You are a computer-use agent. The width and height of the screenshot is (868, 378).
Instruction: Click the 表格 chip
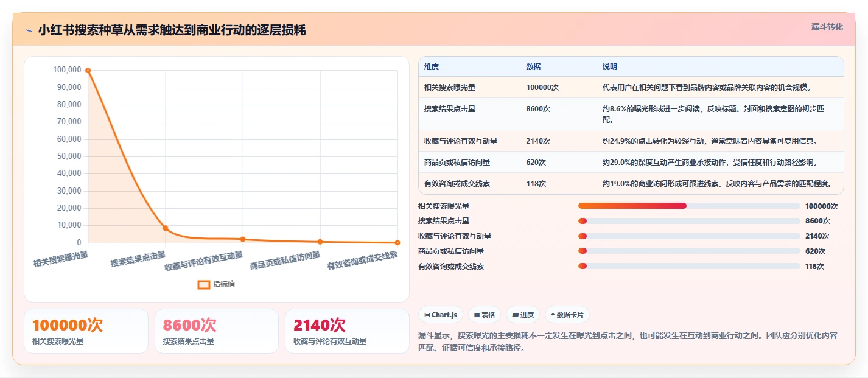[x=485, y=315]
